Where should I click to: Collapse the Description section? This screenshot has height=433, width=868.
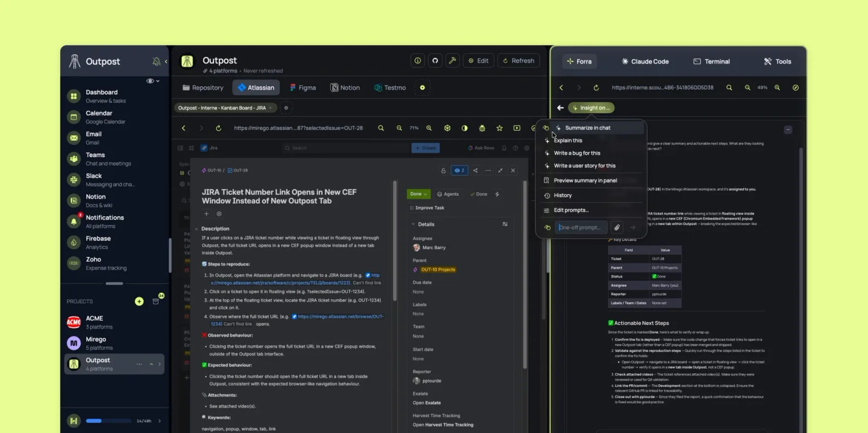(196, 229)
